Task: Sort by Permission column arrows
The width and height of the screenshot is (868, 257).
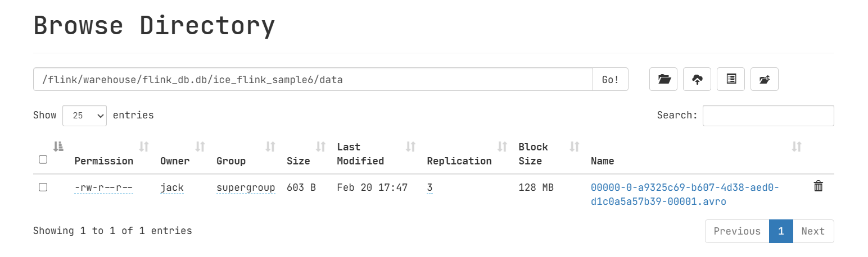Action: coord(144,147)
